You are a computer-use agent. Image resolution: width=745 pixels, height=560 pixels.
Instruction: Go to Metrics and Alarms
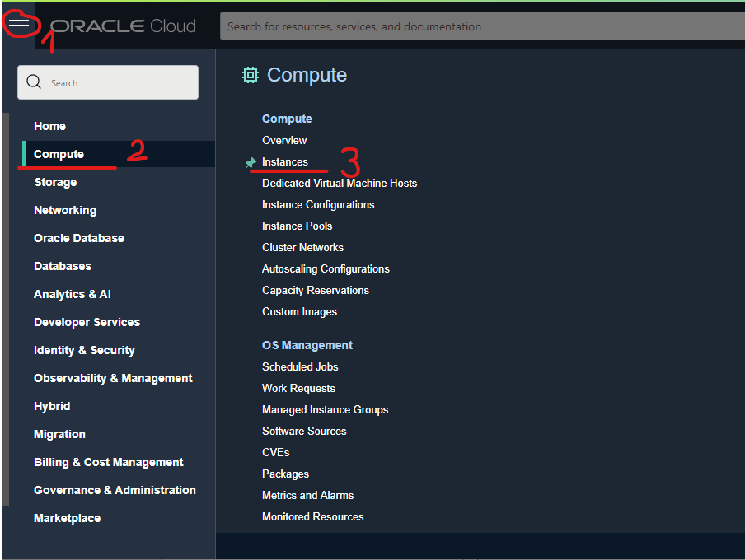(308, 495)
